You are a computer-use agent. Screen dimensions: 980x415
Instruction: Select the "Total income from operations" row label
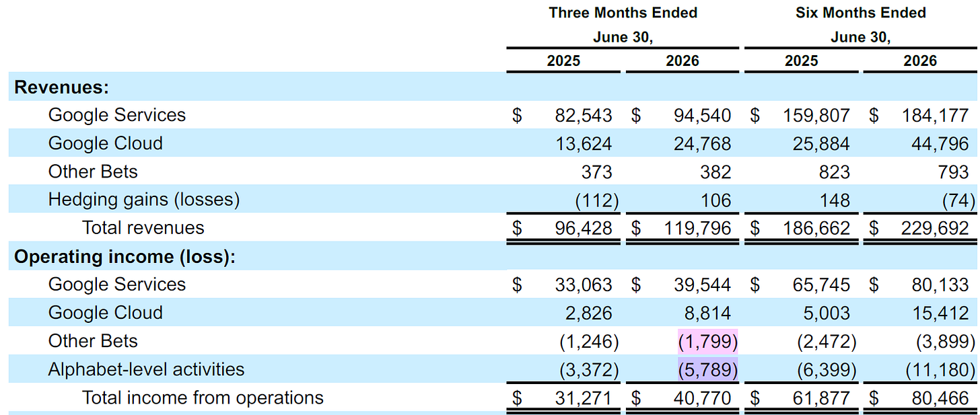point(203,398)
